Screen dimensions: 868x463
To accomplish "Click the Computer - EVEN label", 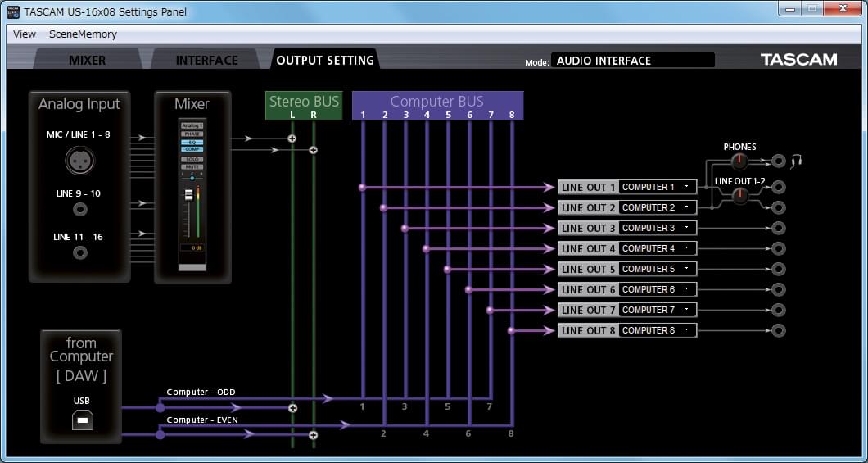I will click(x=202, y=420).
